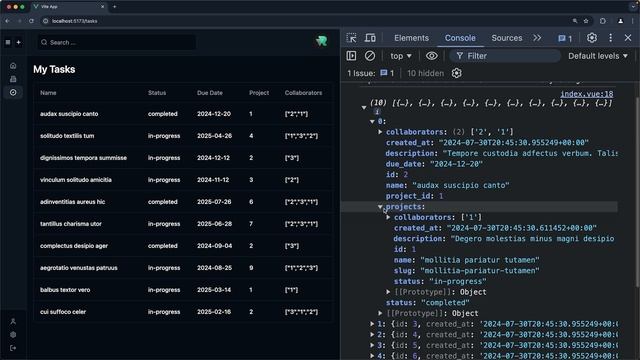Select task audax suscipio canto
The image size is (640, 360).
(x=69, y=114)
